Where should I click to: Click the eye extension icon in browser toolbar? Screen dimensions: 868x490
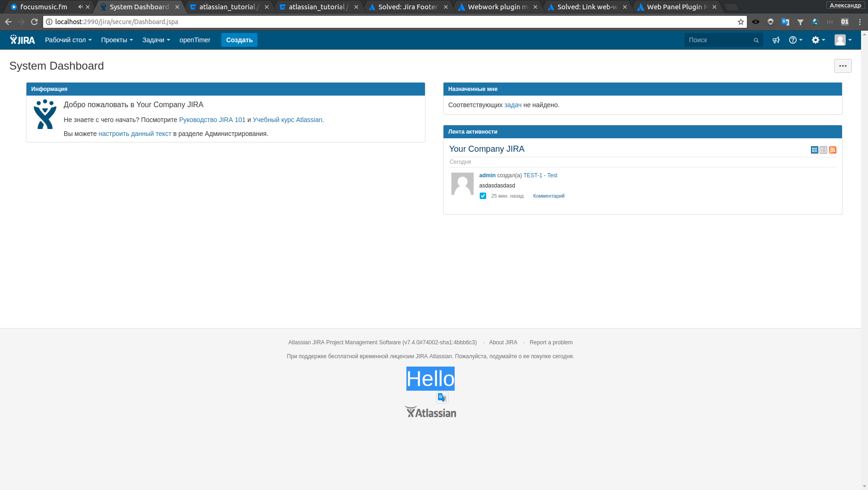[x=756, y=22]
